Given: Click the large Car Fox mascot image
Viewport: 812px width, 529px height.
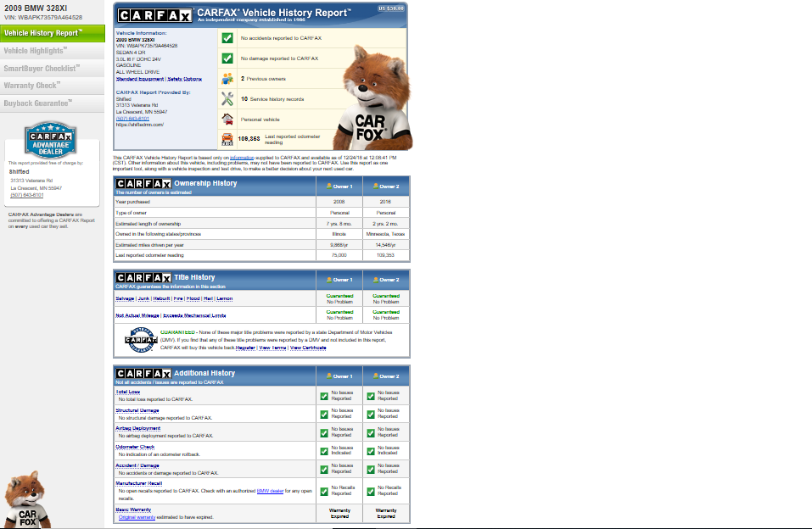Looking at the screenshot, I should click(372, 98).
